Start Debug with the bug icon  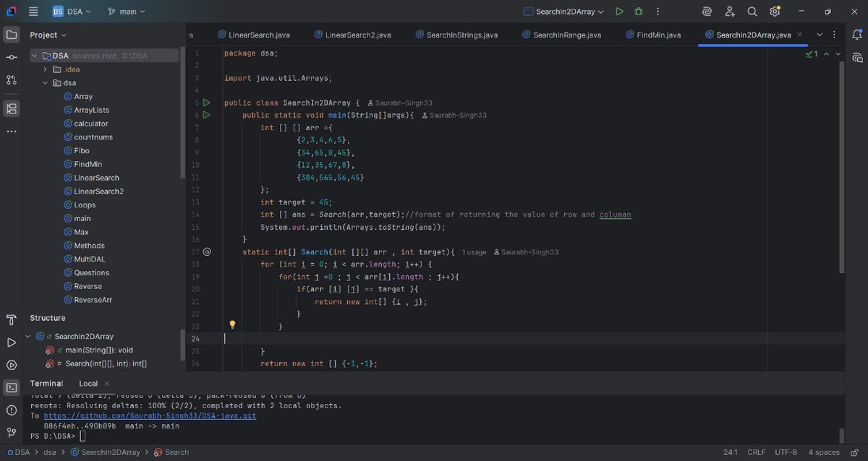(x=639, y=12)
